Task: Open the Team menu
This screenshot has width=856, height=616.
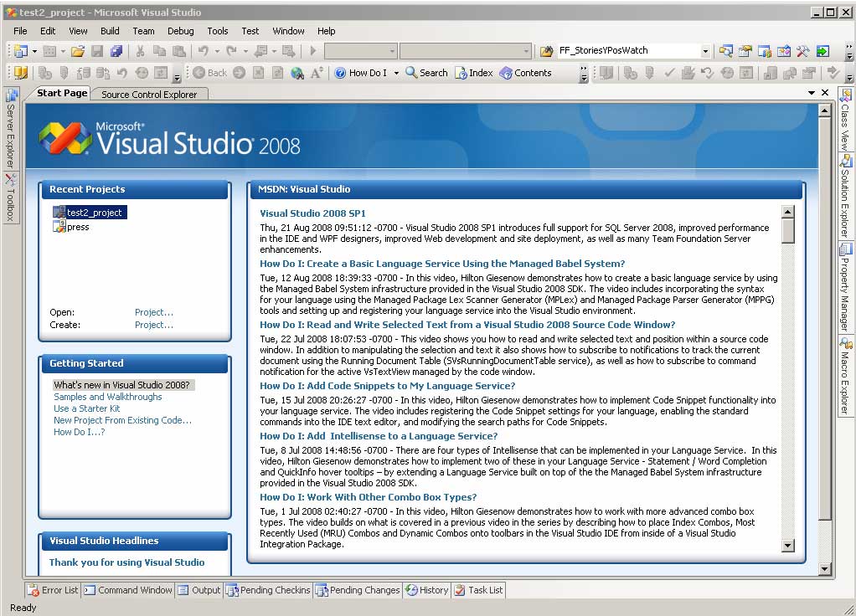Action: click(x=143, y=31)
